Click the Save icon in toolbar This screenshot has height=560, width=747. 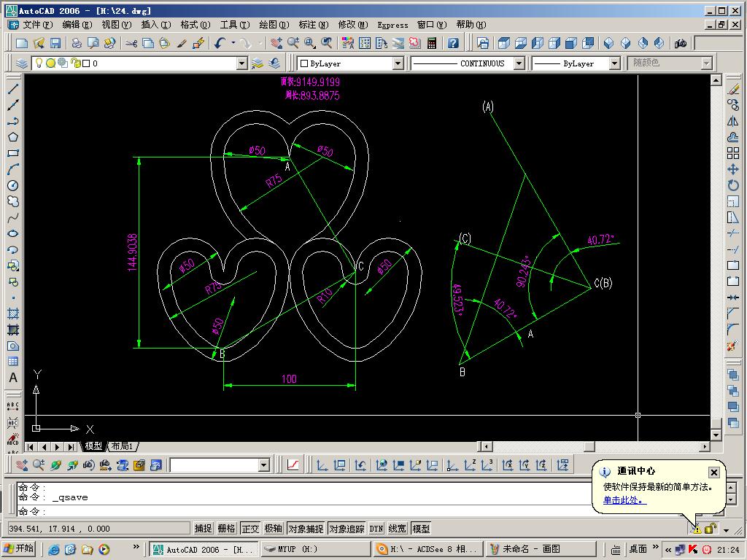(x=55, y=43)
